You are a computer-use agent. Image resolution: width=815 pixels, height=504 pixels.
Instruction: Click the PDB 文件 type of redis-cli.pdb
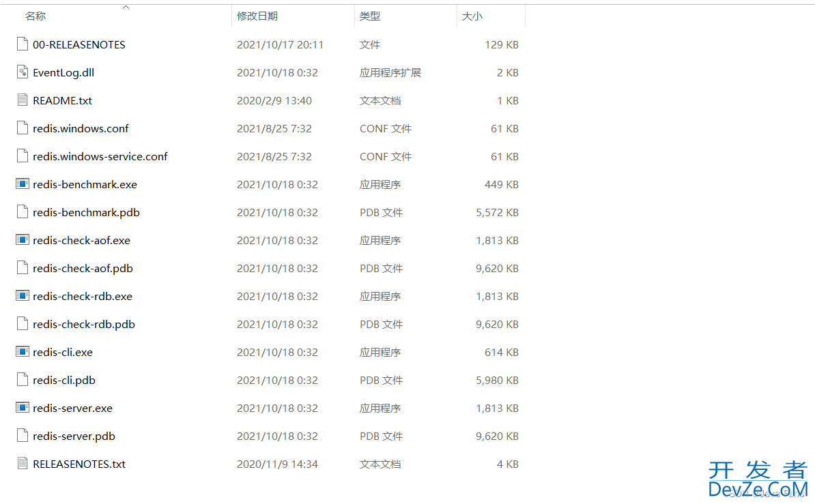[381, 381]
